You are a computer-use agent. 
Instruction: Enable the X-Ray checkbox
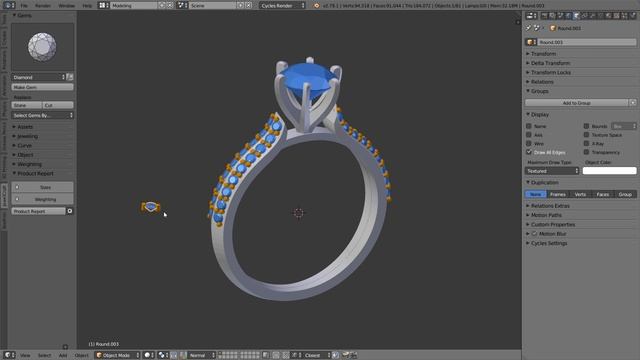tap(587, 143)
